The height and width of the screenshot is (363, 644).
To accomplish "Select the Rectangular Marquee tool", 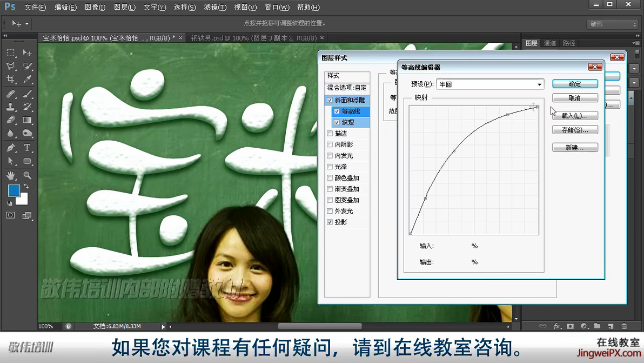I will coord(11,52).
